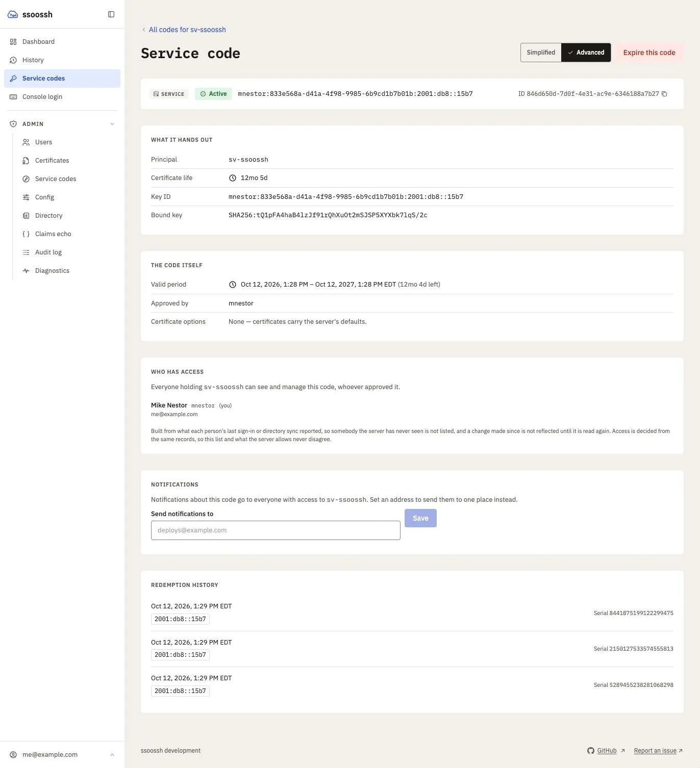Click the SERVICE type badge
Viewport: 700px width, 768px height.
pyautogui.click(x=169, y=94)
